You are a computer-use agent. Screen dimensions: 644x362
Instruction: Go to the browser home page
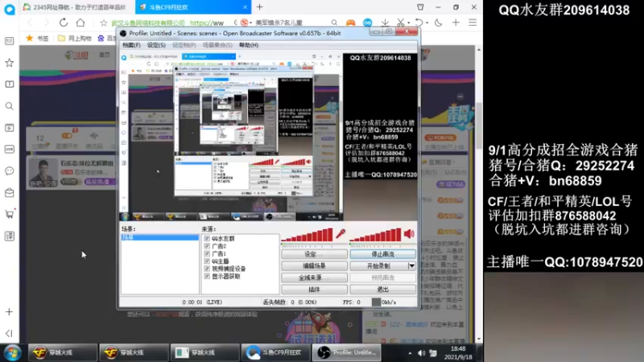pyautogui.click(x=80, y=23)
